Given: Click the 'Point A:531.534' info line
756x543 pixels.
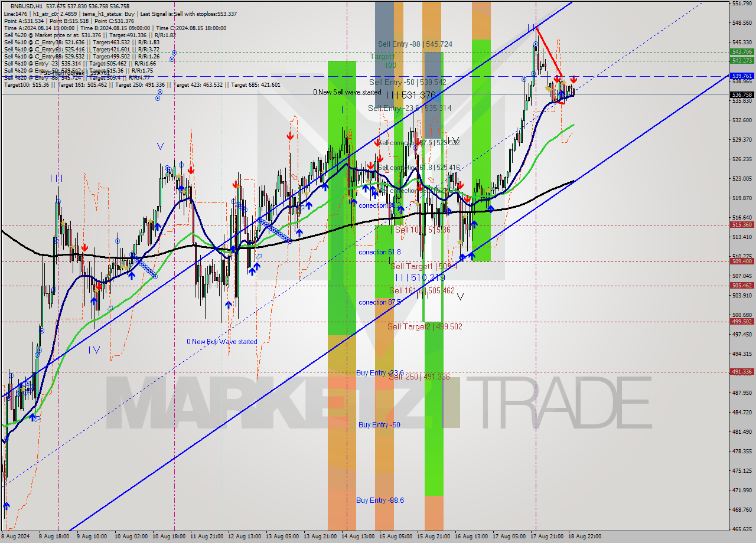Looking at the screenshot, I should click(x=69, y=21).
